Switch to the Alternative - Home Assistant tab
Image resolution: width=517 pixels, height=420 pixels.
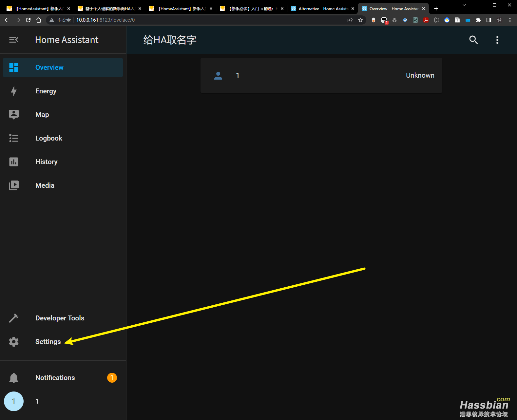click(323, 9)
